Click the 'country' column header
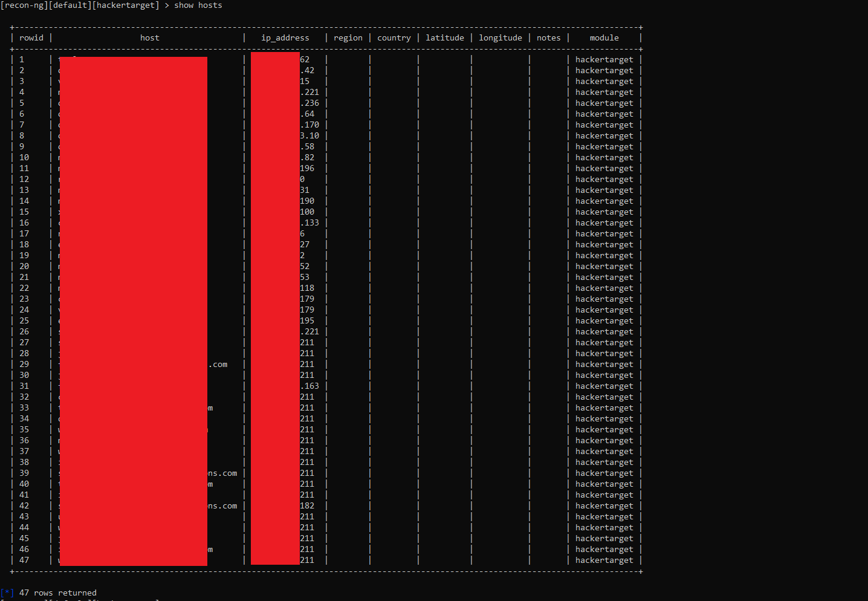 394,38
